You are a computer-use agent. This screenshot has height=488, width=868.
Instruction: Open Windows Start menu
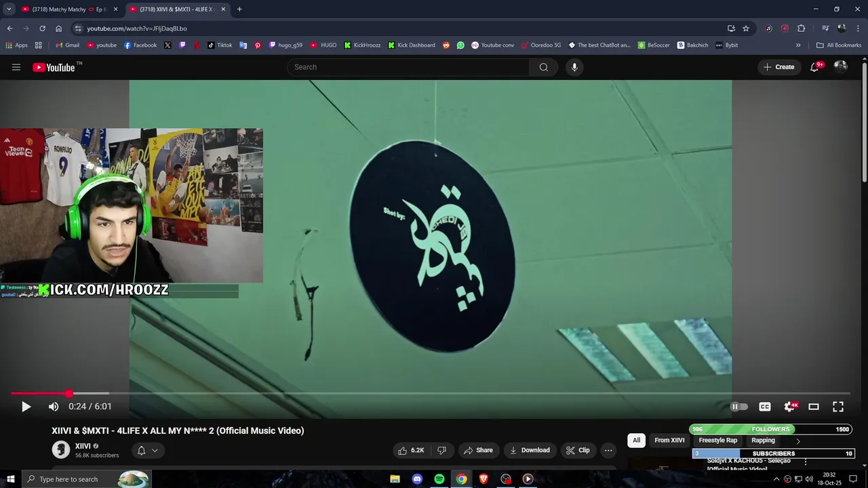point(10,479)
